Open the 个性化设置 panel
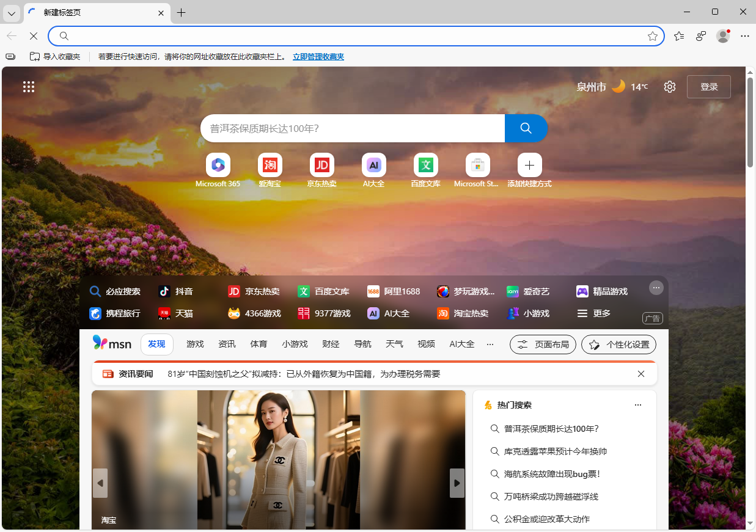 click(618, 344)
